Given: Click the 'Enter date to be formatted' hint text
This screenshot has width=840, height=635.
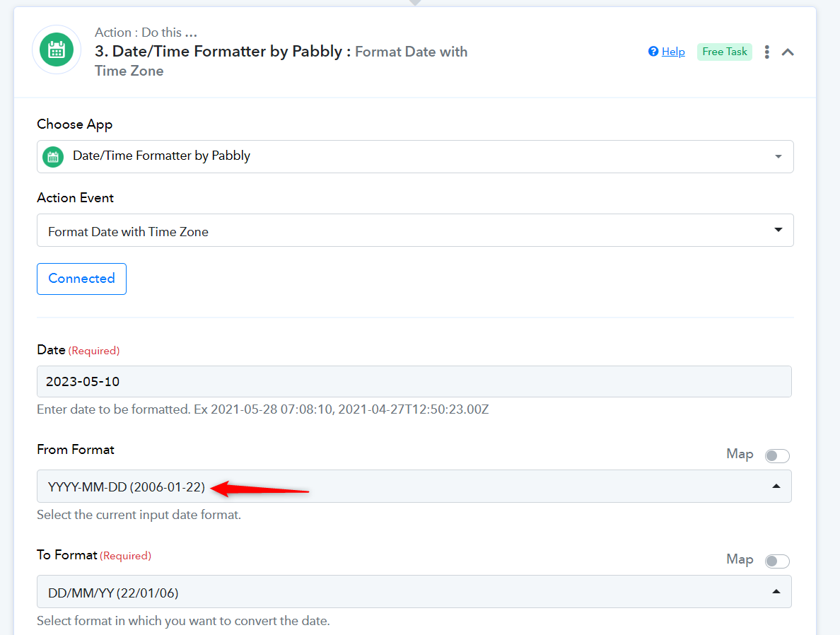Looking at the screenshot, I should (x=262, y=409).
